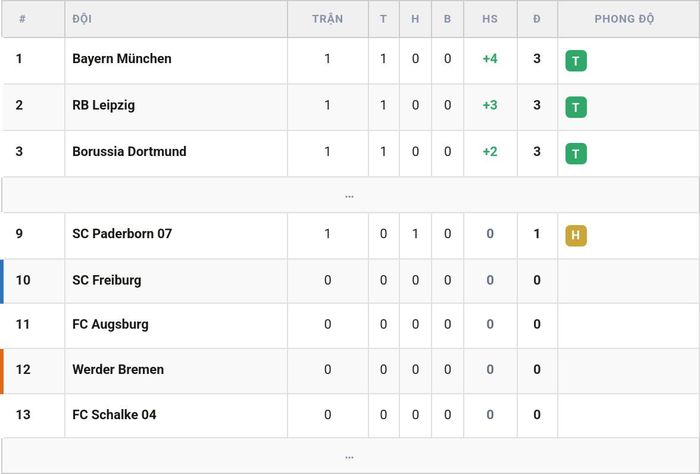The image size is (700, 474).
Task: Open the FC Schalke 04 team link
Action: point(114,414)
